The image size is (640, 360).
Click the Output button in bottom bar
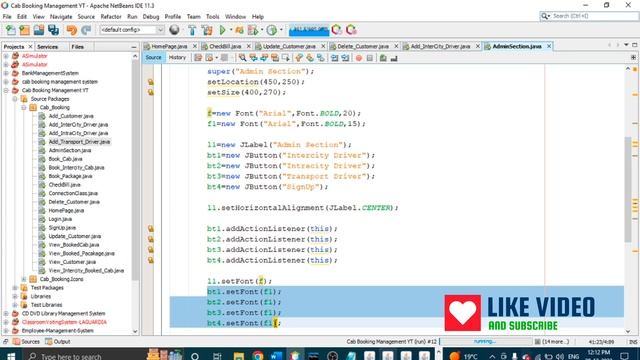point(58,342)
